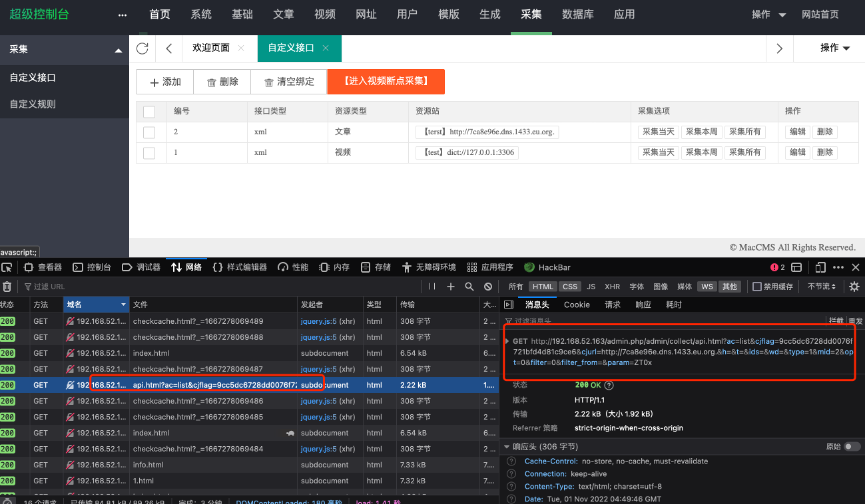
Task: Toggle the 原始 raw headers switch
Action: pyautogui.click(x=852, y=447)
